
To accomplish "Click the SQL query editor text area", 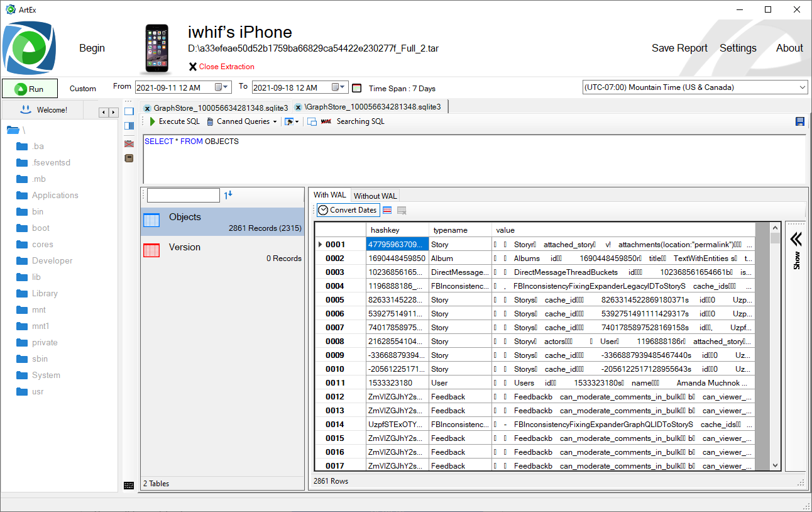I will click(x=474, y=159).
